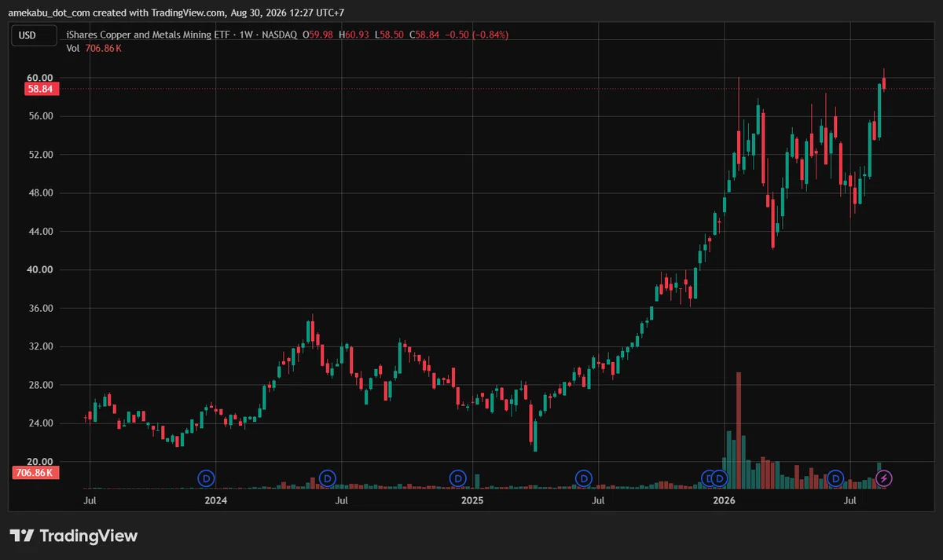
Task: Click the 40.00 price axis label
Action: (x=40, y=269)
